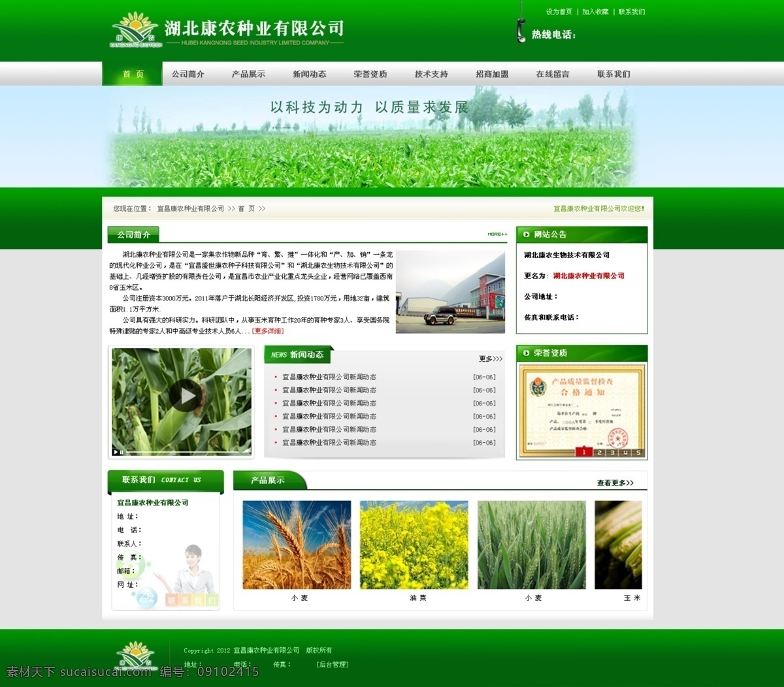The image size is (784, 687).
Task: Open the golden wheat product image
Action: pos(297,545)
